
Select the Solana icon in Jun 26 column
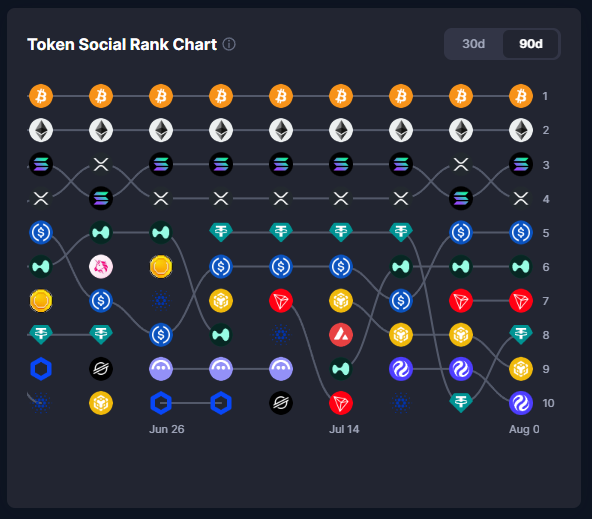click(x=161, y=164)
